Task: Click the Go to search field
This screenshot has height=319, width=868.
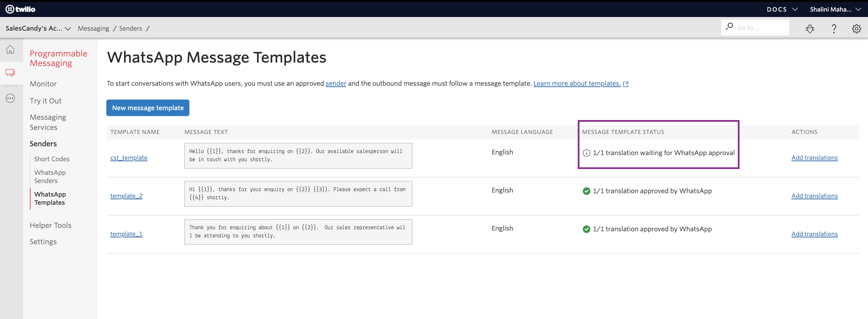Action: [761, 28]
